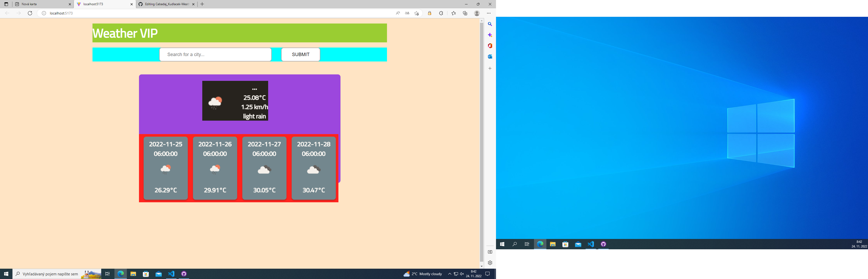The width and height of the screenshot is (868, 279).
Task: Open the notification center icon on left taskbar
Action: (487, 274)
